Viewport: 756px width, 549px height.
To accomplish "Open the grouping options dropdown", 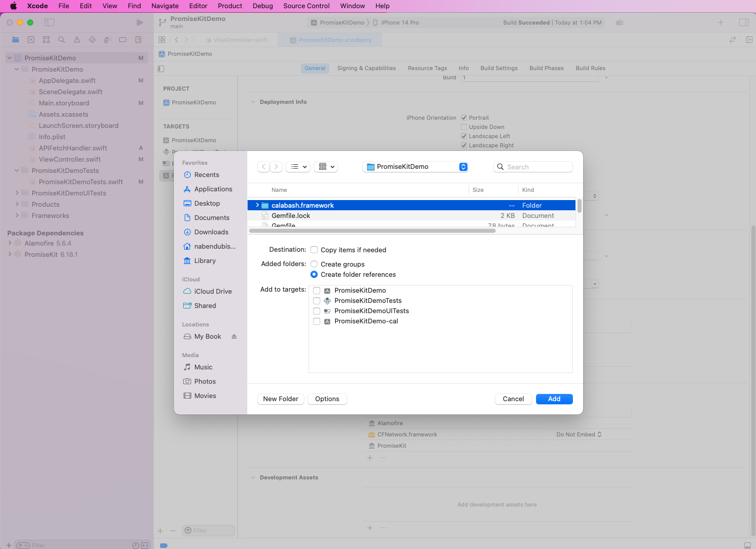I will point(326,167).
